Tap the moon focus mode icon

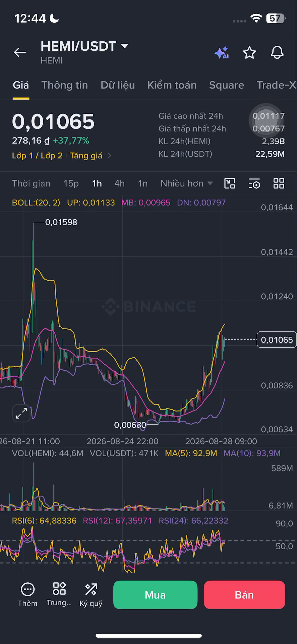[54, 18]
